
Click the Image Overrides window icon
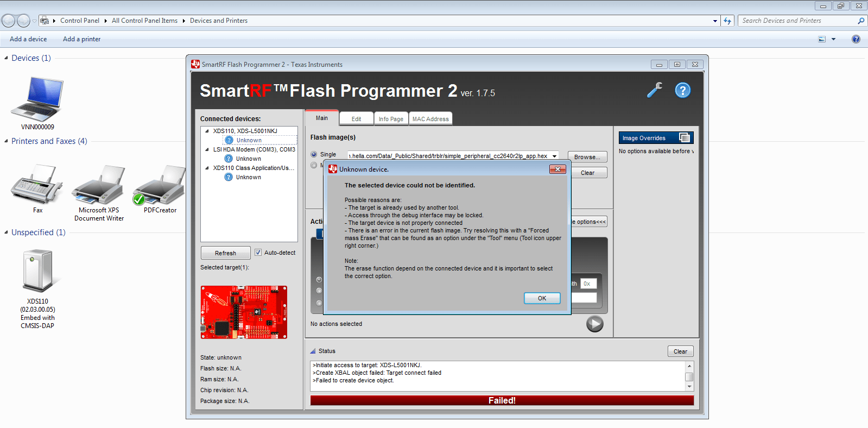click(685, 138)
